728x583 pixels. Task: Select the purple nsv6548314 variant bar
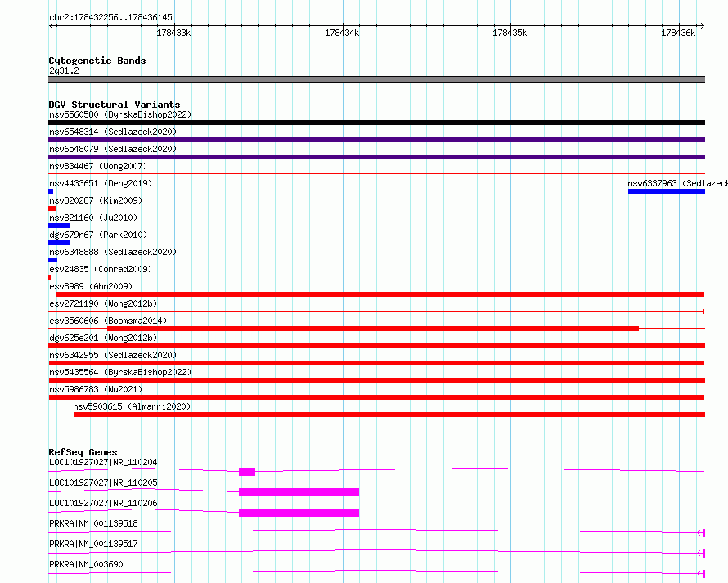point(376,140)
